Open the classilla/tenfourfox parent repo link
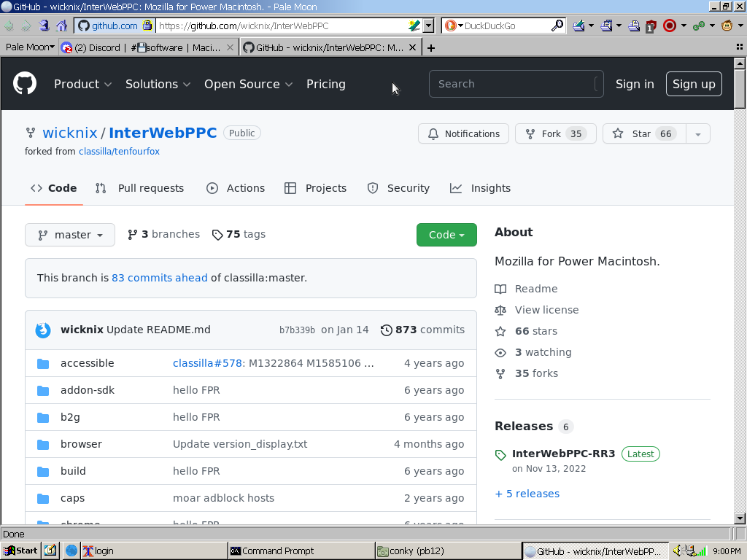 tap(119, 152)
